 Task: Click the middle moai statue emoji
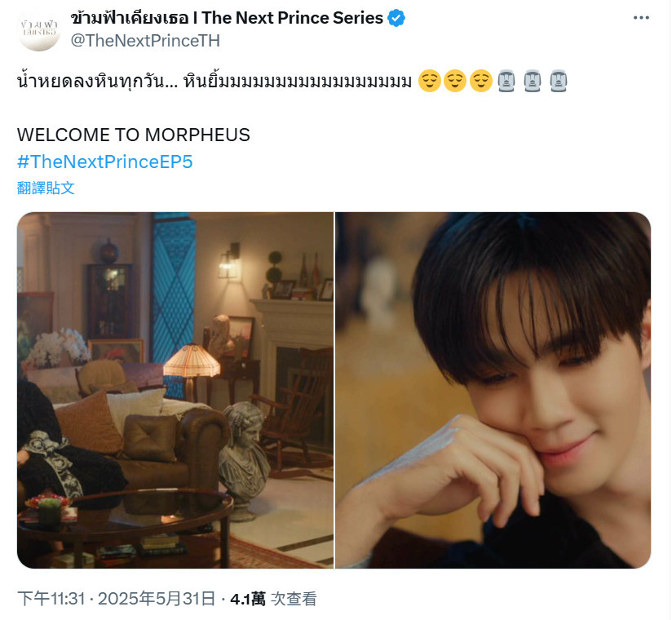click(x=533, y=81)
